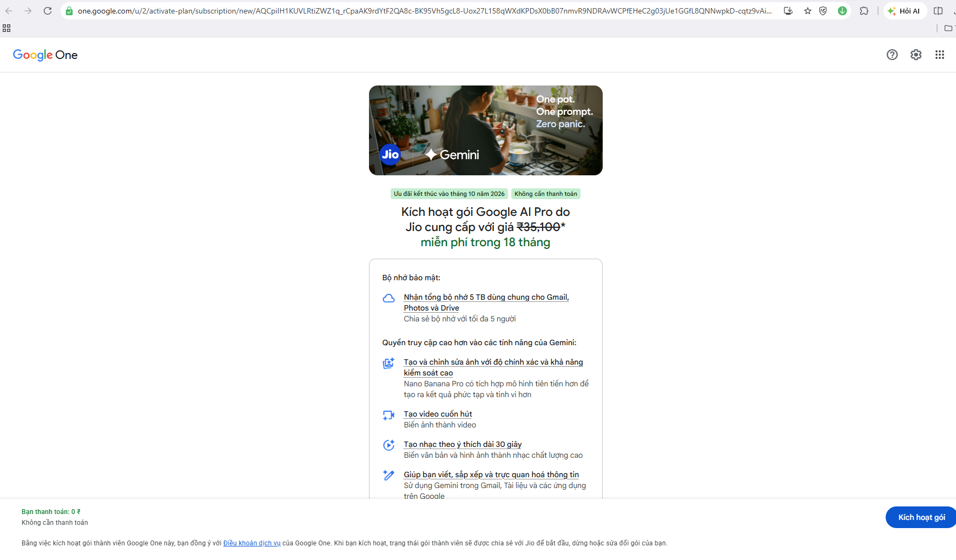Click the Google One logo
Screen dimensions: 956x560
(45, 55)
